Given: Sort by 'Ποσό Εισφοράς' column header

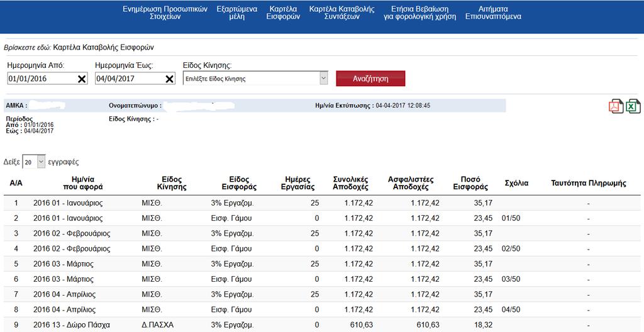Looking at the screenshot, I should (x=470, y=183).
